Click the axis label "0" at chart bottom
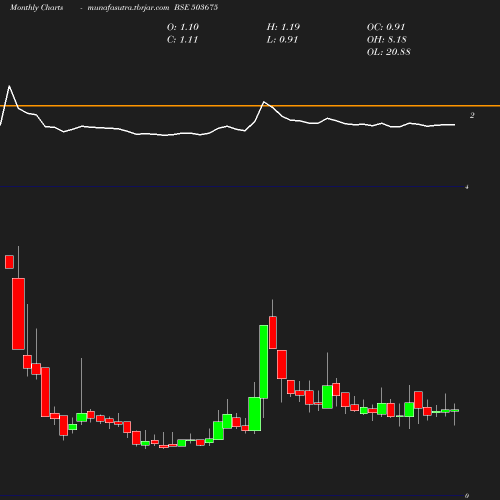The height and width of the screenshot is (500, 500). point(467,496)
